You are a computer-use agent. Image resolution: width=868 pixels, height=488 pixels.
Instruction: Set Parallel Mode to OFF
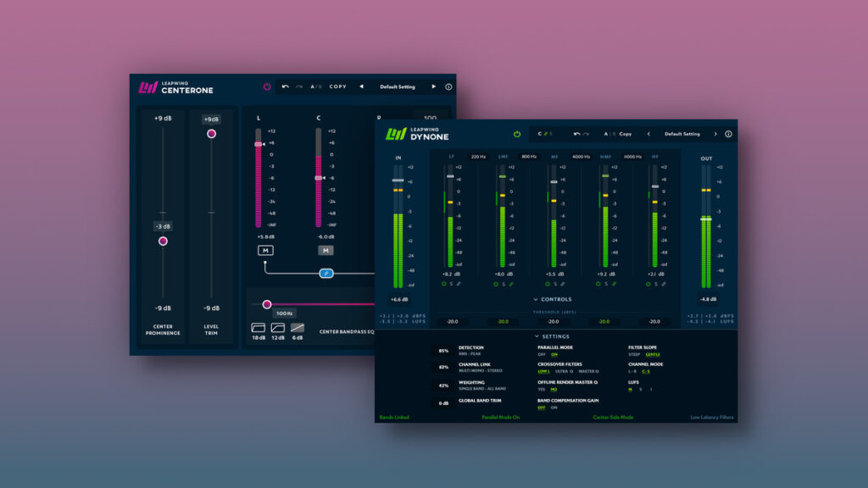[x=542, y=354]
